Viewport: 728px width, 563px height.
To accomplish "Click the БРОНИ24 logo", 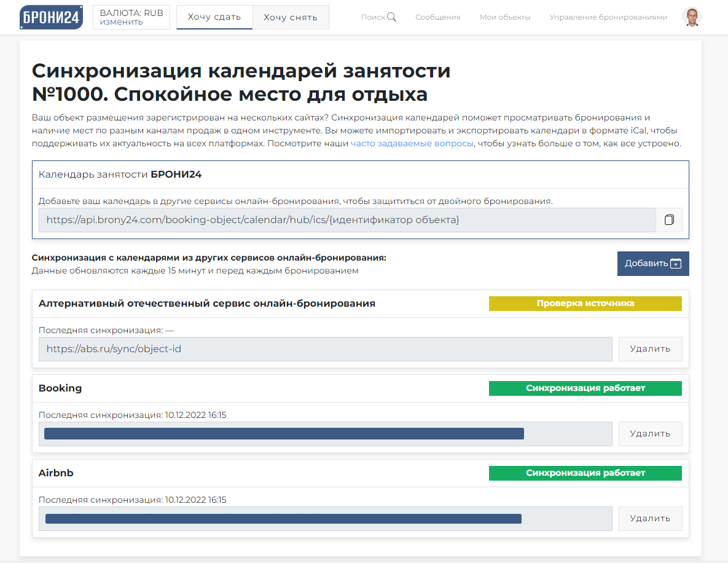I will pos(51,17).
